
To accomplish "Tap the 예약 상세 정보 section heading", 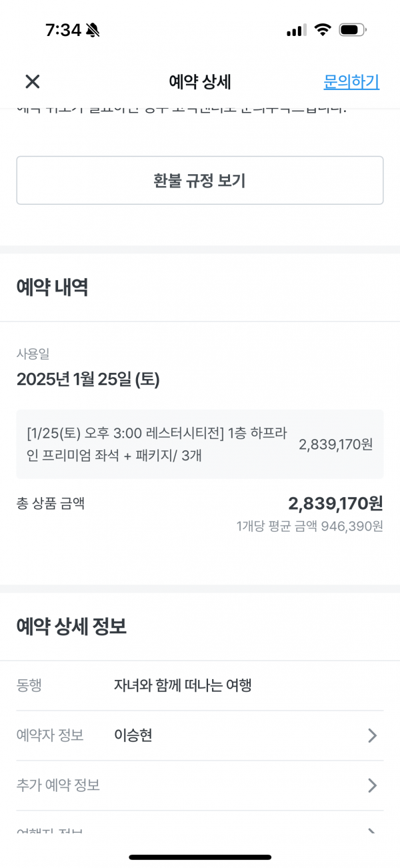I will pyautogui.click(x=71, y=626).
